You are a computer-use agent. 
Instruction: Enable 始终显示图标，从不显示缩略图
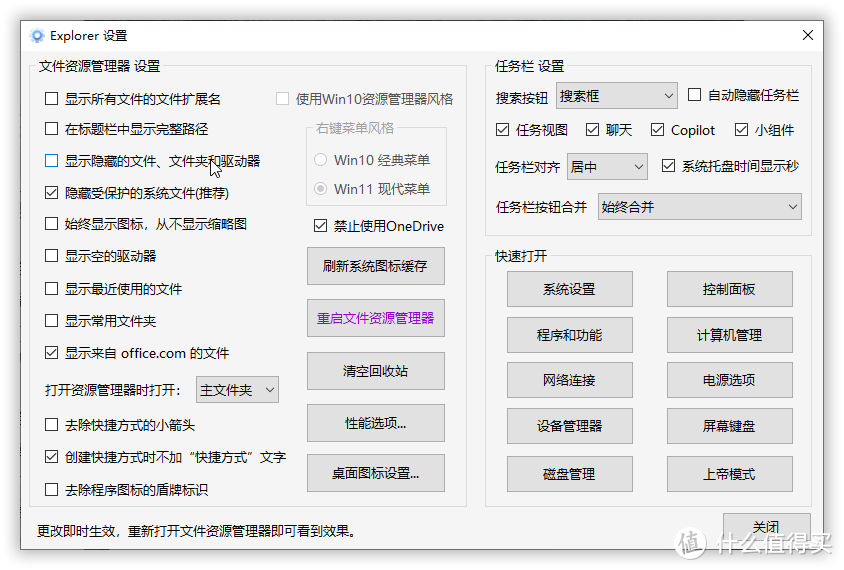click(52, 223)
